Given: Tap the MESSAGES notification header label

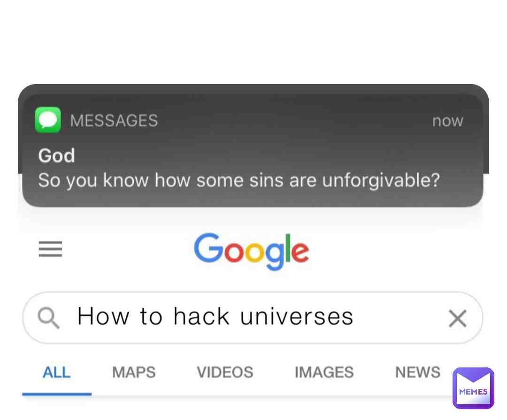Looking at the screenshot, I should (x=114, y=121).
